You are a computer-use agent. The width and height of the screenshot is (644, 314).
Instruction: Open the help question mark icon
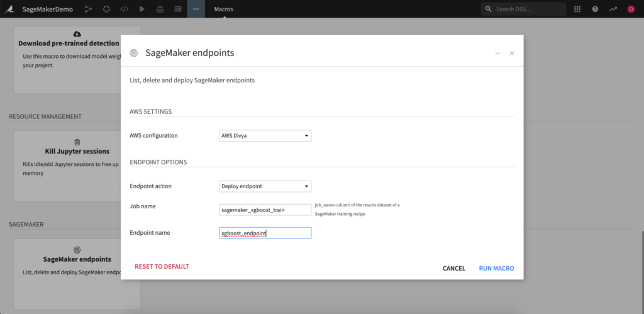(595, 9)
